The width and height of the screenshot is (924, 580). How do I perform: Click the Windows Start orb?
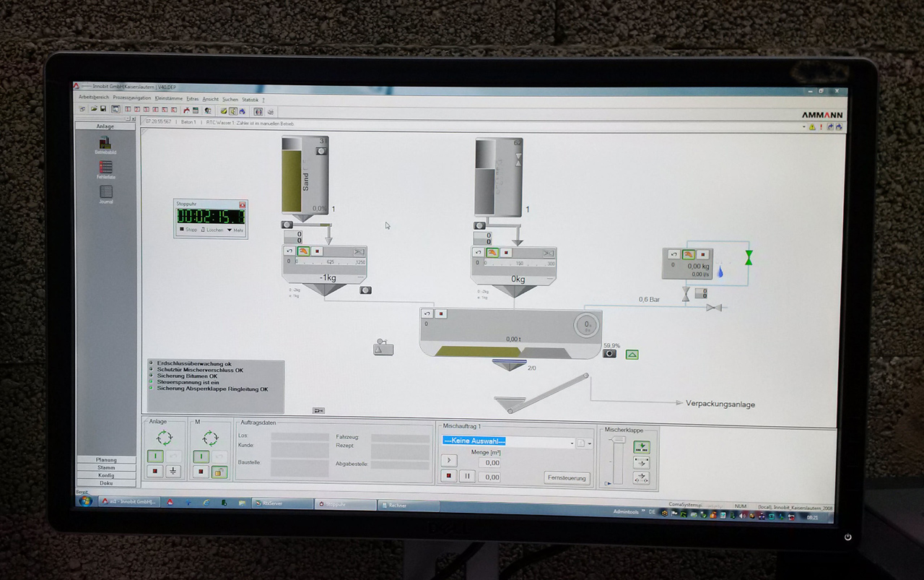click(x=85, y=501)
